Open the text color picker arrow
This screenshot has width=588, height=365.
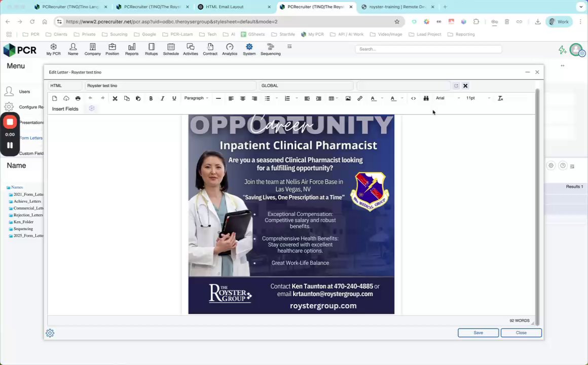coord(382,98)
